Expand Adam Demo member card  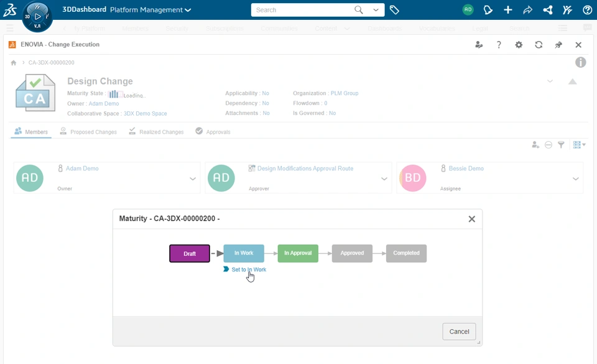click(x=193, y=179)
